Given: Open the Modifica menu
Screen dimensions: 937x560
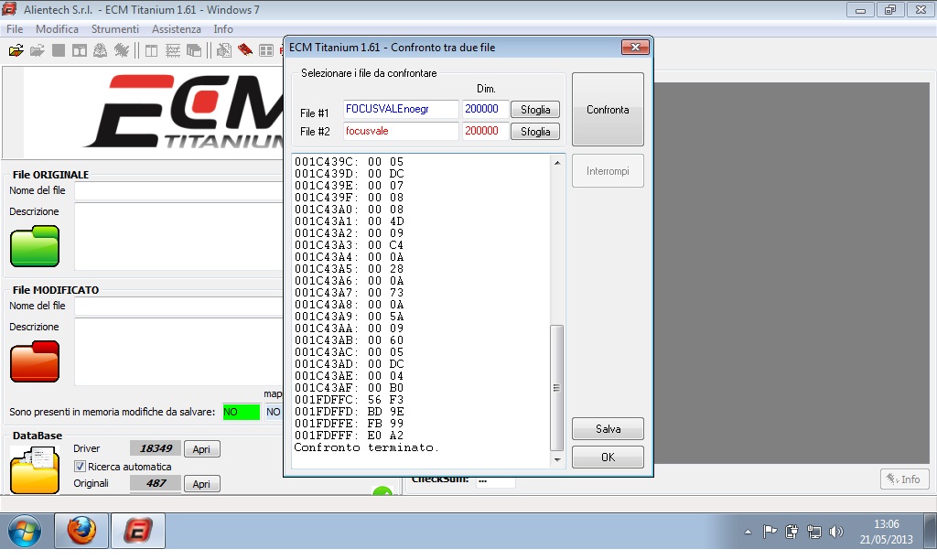Looking at the screenshot, I should point(57,28).
